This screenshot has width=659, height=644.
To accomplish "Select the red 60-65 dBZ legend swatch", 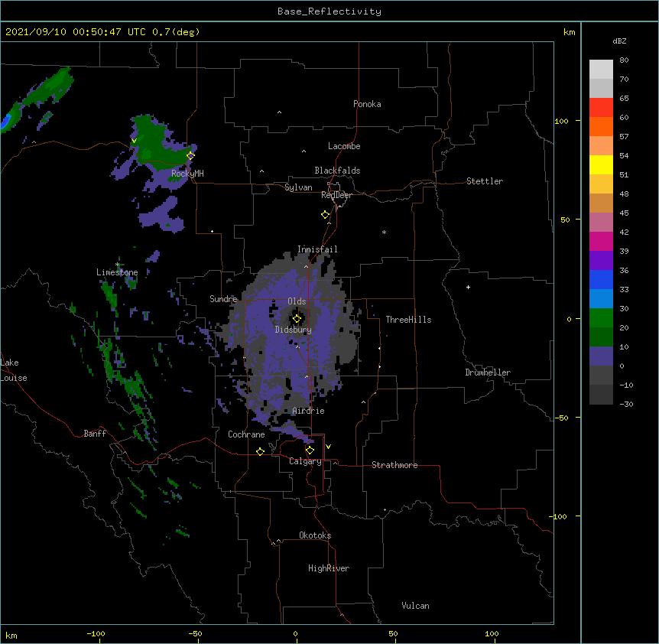I will [601, 107].
